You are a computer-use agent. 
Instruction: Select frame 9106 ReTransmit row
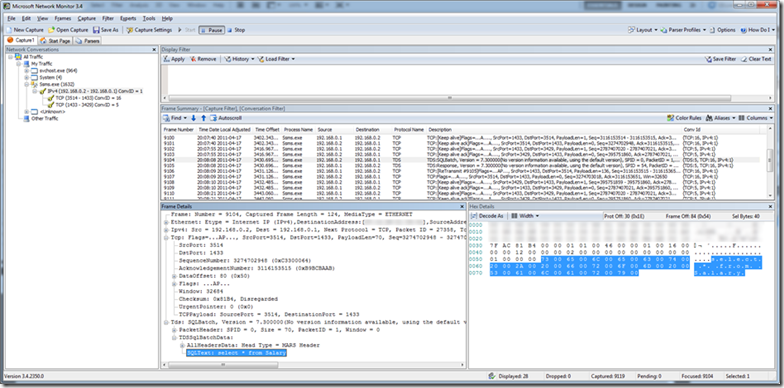[462, 170]
